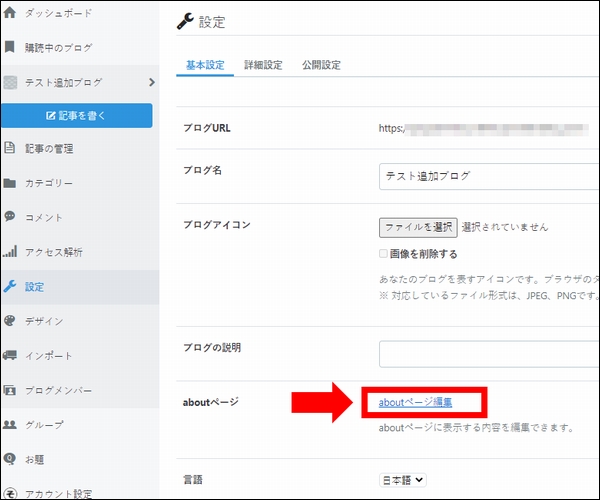The height and width of the screenshot is (500, 600).
Task: Click the aboutページ field label
Action: pyautogui.click(x=211, y=402)
